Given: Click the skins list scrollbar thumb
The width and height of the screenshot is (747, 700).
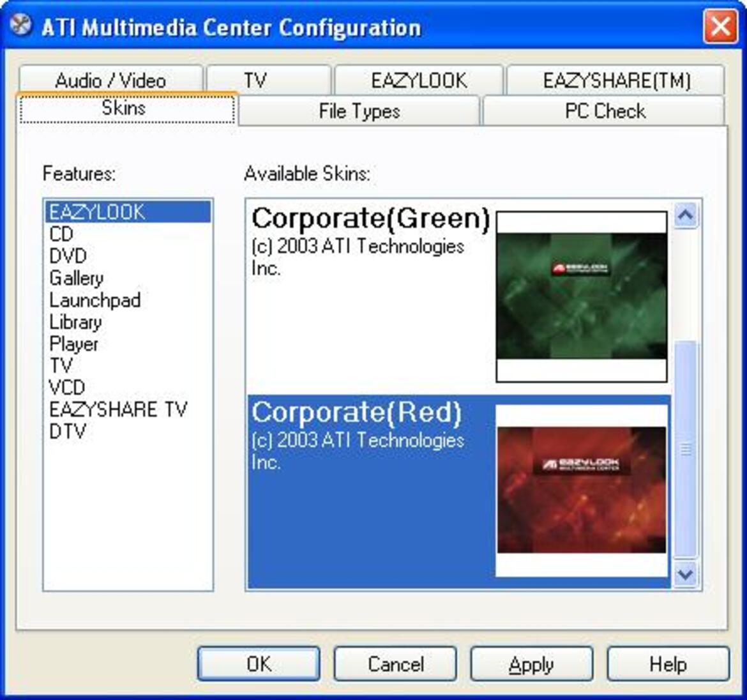Looking at the screenshot, I should 686,449.
